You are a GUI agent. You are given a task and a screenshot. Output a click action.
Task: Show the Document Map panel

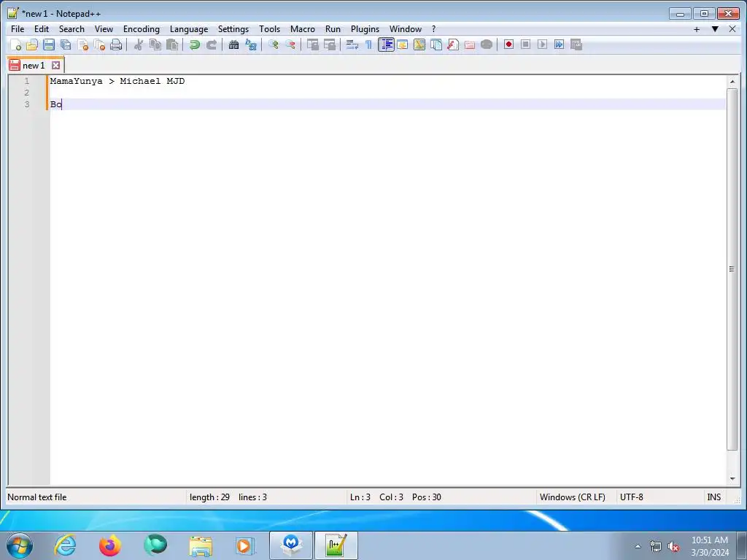[x=419, y=44]
